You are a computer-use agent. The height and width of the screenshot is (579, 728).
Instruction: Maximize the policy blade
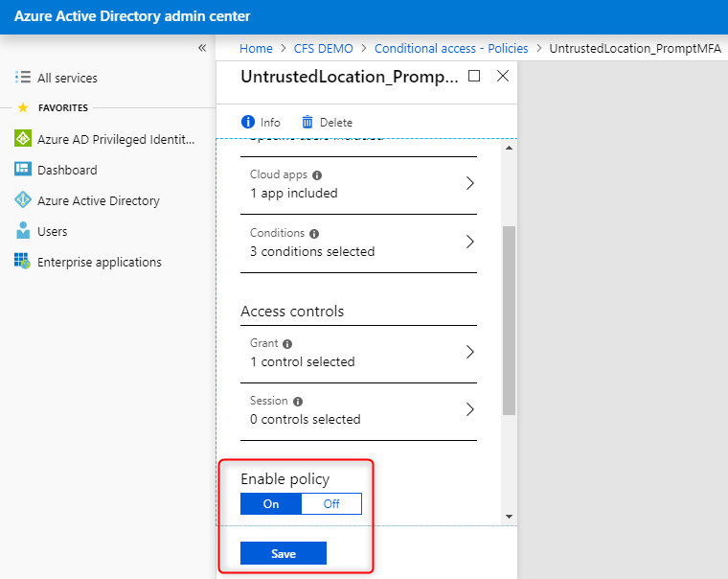[x=474, y=76]
